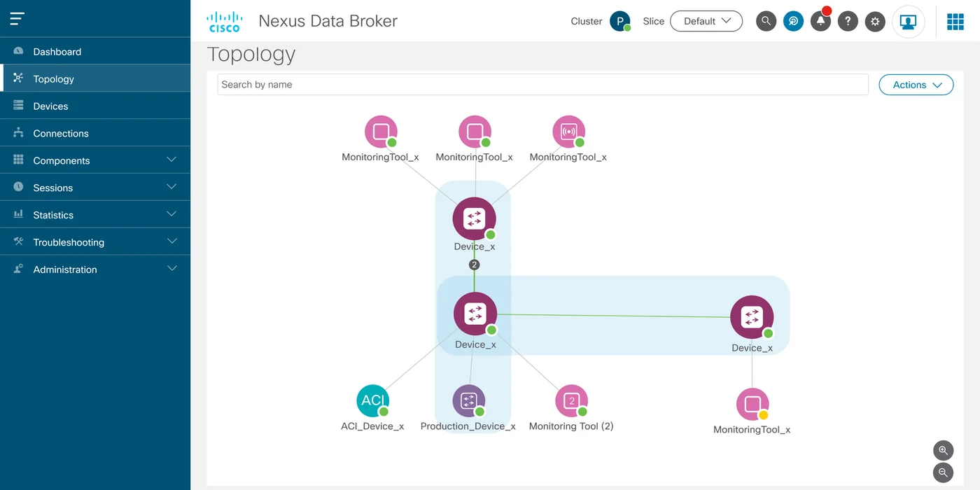Viewport: 980px width, 490px height.
Task: Click the Components grid icon in sidebar
Action: point(18,160)
